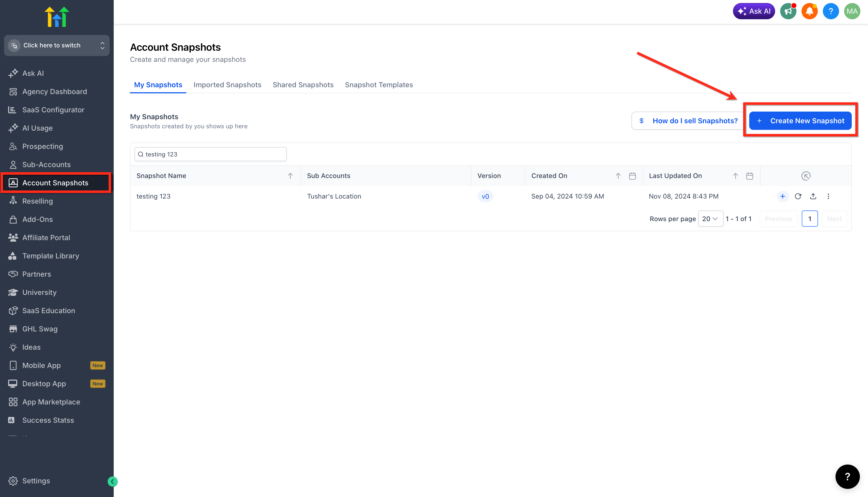
Task: Open the notifications bell icon
Action: [809, 11]
